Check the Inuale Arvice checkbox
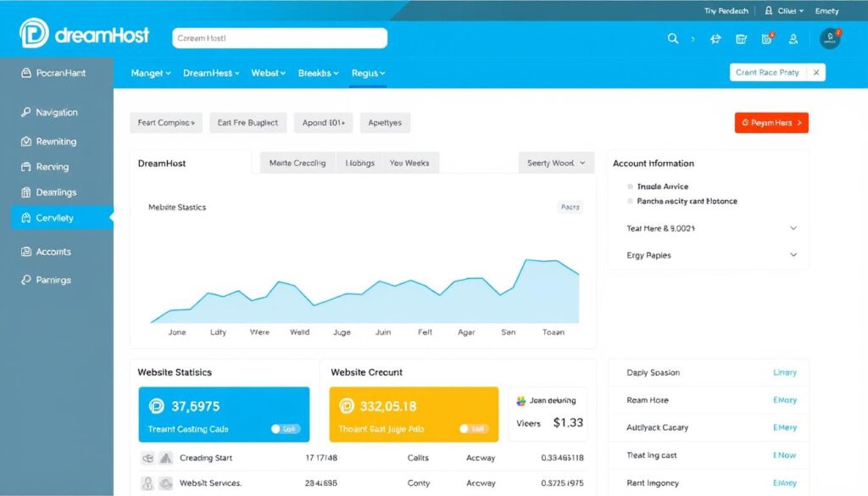 630,187
